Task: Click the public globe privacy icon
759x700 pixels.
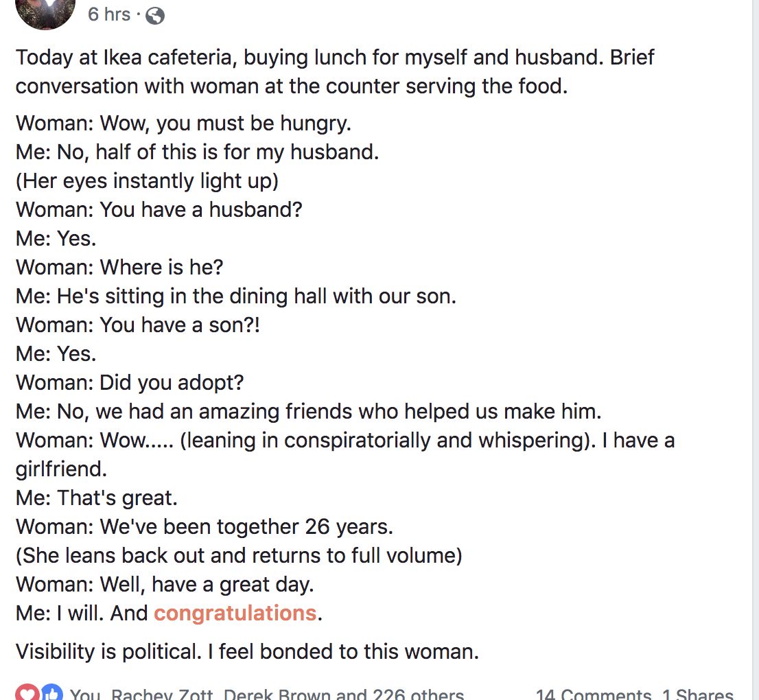Action: click(155, 15)
